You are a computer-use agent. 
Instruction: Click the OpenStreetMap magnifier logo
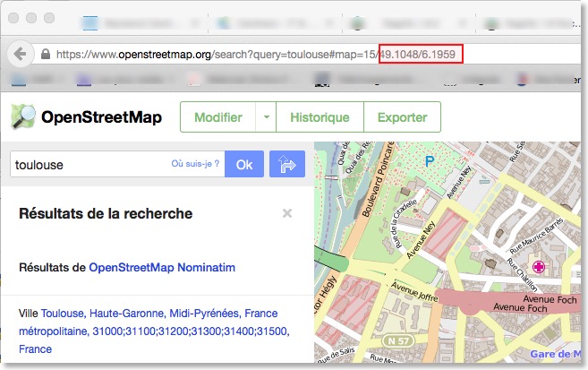point(23,117)
